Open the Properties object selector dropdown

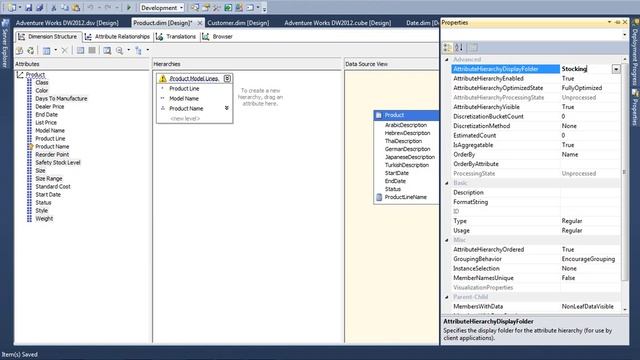tap(624, 35)
